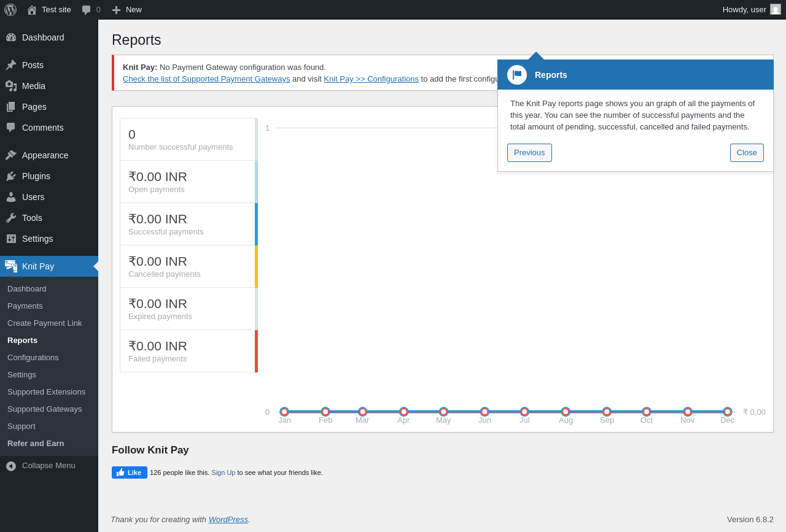
Task: Click the WordPress logo icon
Action: pyautogui.click(x=10, y=10)
